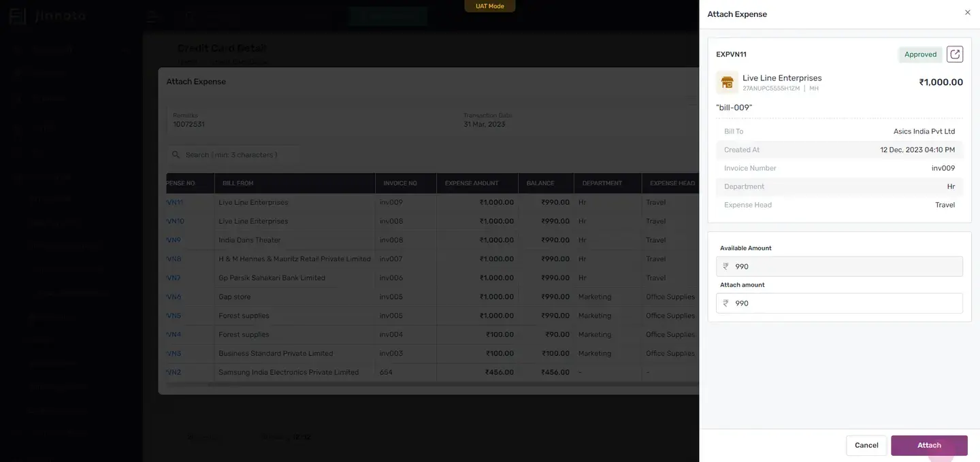The height and width of the screenshot is (462, 980).
Task: Click the GSTIN 27ANUPC5555H1ZM text
Action: click(x=771, y=89)
